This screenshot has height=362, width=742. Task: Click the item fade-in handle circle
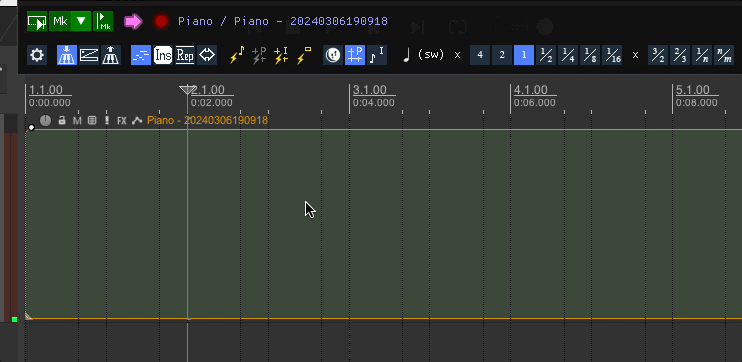(x=32, y=127)
